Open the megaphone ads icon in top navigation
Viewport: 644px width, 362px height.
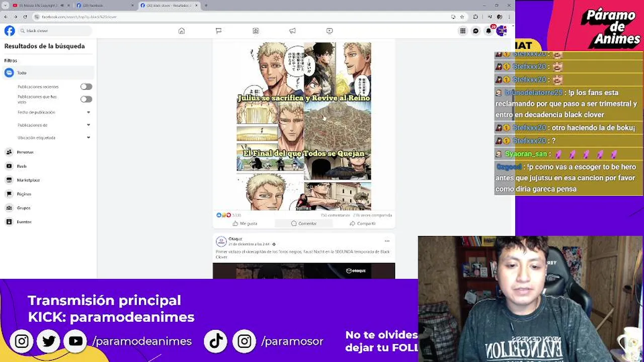click(x=292, y=31)
